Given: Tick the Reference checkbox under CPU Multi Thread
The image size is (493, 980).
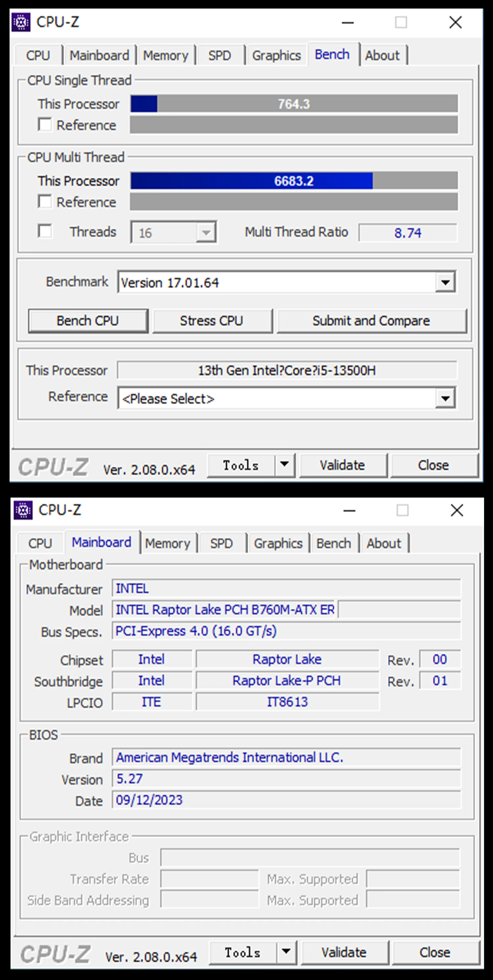Looking at the screenshot, I should [45, 202].
